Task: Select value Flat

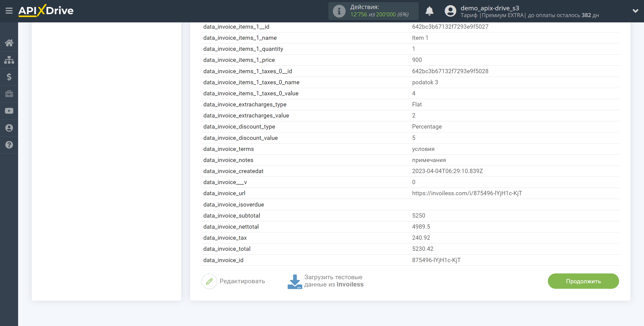Action: click(x=417, y=104)
